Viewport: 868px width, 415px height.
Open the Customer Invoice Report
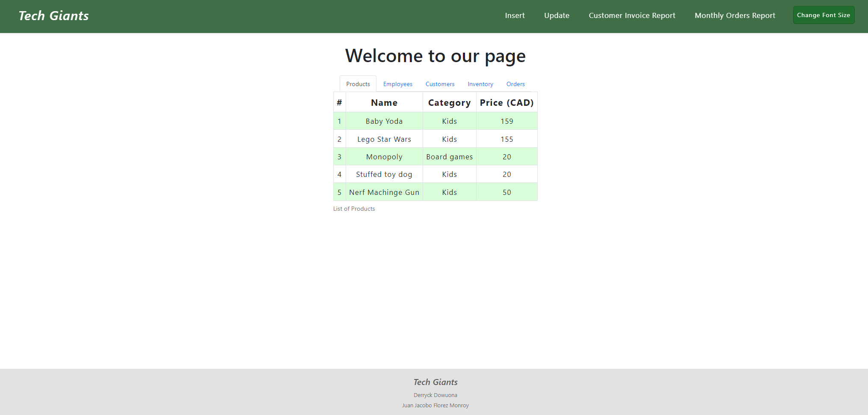tap(632, 15)
